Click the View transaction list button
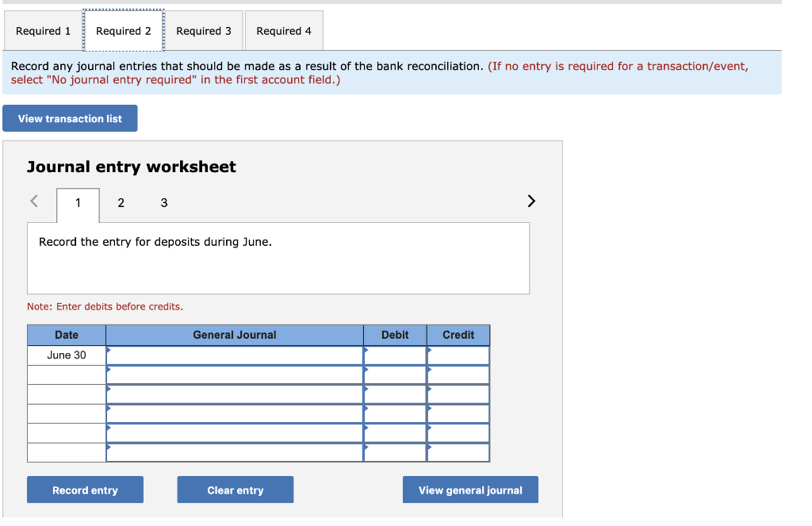 click(x=70, y=119)
